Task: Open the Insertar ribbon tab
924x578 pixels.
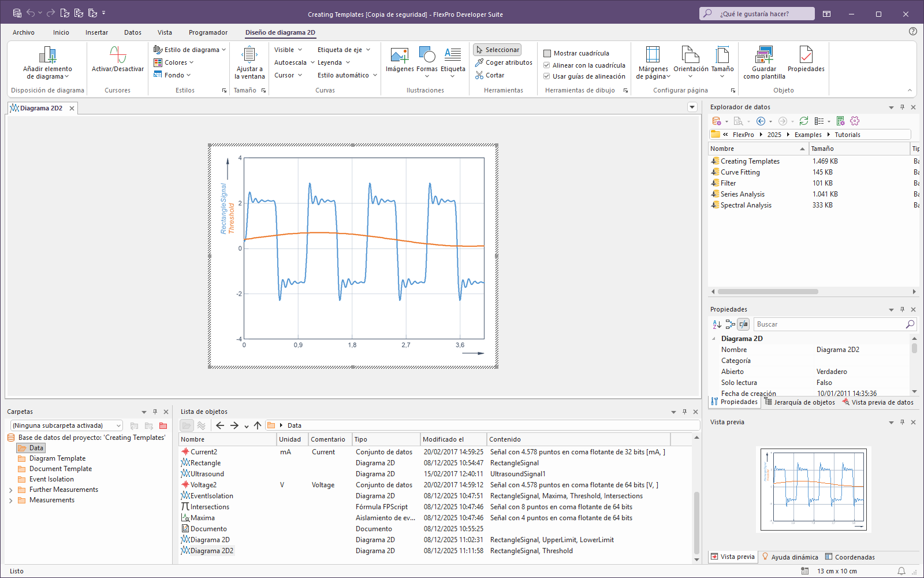Action: coord(96,32)
